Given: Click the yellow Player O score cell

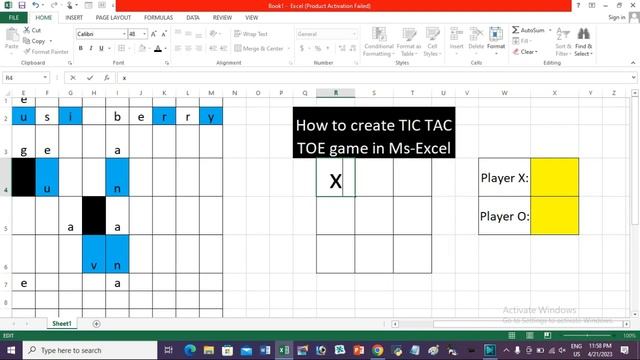Looking at the screenshot, I should [554, 216].
